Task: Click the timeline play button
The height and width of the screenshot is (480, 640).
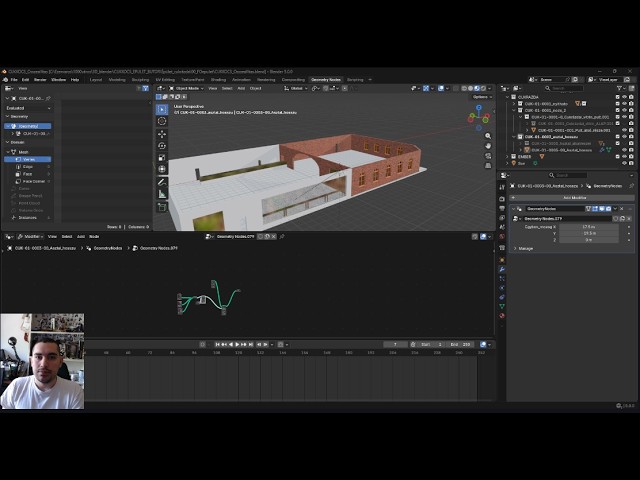Action: 237,344
